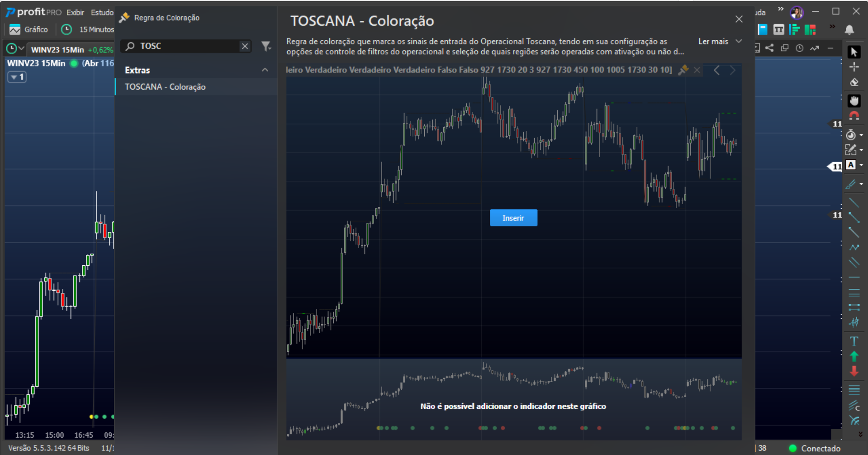Pick the eraser tool
Viewport: 868px width, 455px height.
tap(854, 82)
